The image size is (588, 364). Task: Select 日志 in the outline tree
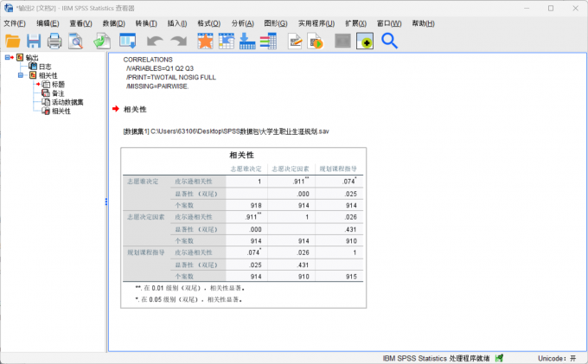pyautogui.click(x=45, y=67)
